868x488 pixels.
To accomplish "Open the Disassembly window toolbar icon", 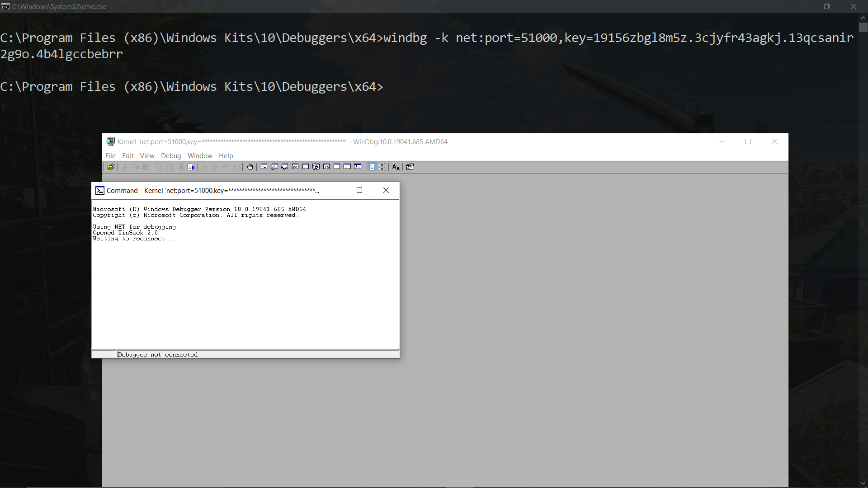I will tap(326, 167).
